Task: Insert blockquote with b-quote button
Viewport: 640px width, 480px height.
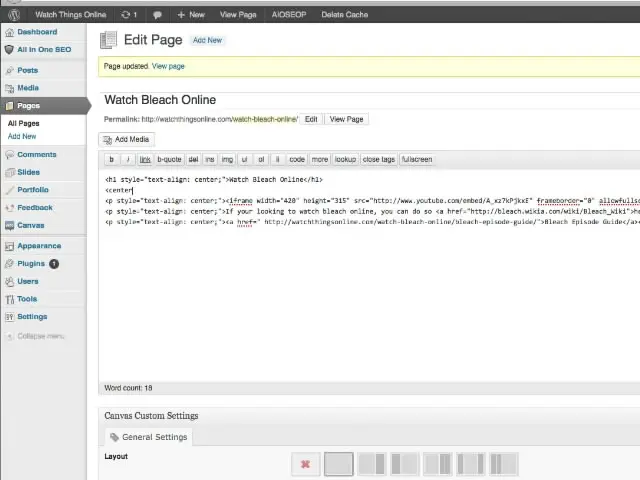Action: click(169, 160)
